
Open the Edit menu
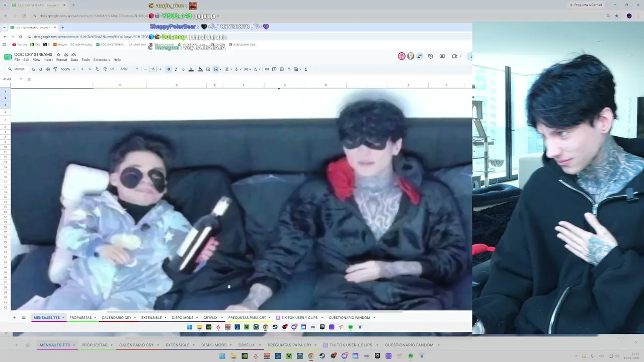coord(26,60)
